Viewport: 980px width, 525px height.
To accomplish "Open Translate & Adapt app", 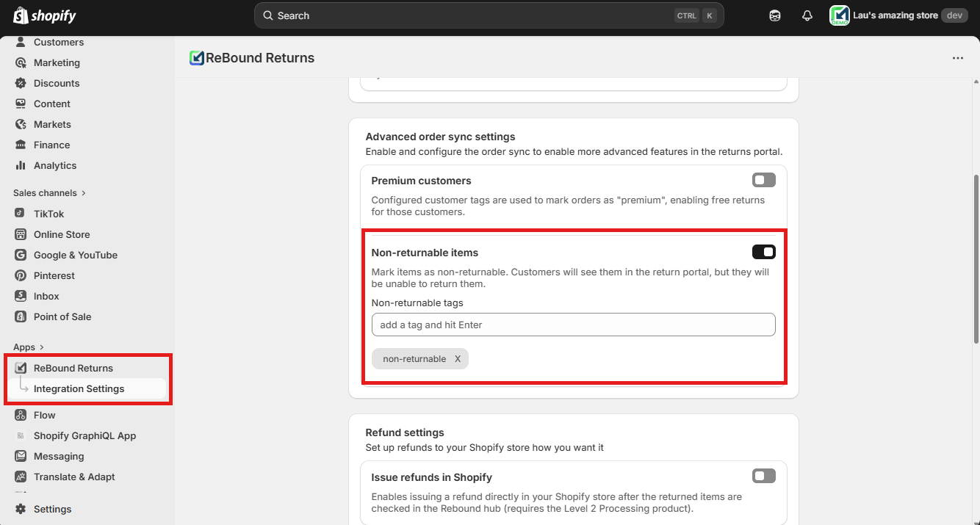I will tap(74, 477).
